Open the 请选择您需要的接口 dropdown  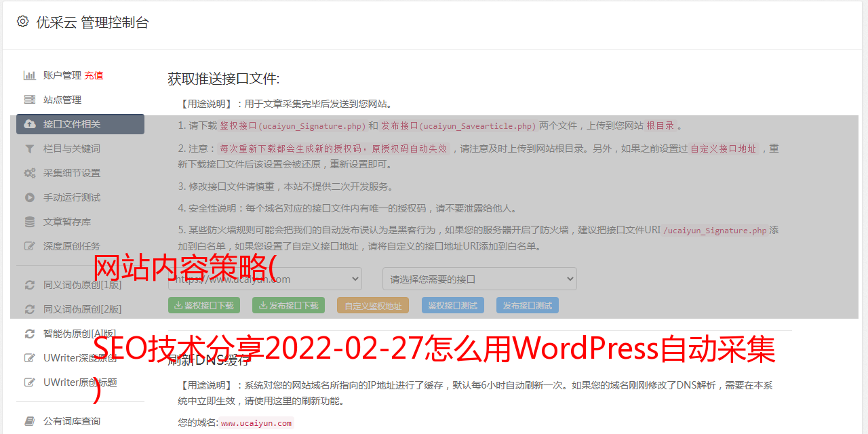tap(479, 279)
